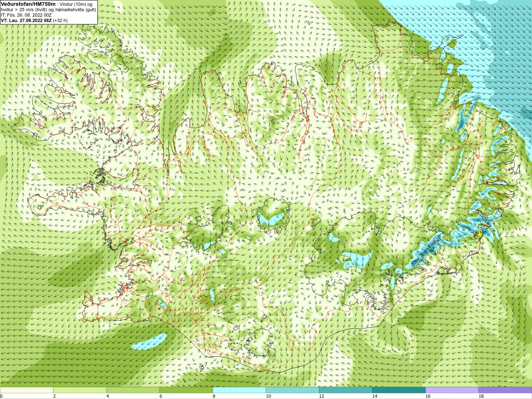Click the pale yellow 0–2 scale swatch
Screen dimensions: 532x399
(x=27, y=390)
